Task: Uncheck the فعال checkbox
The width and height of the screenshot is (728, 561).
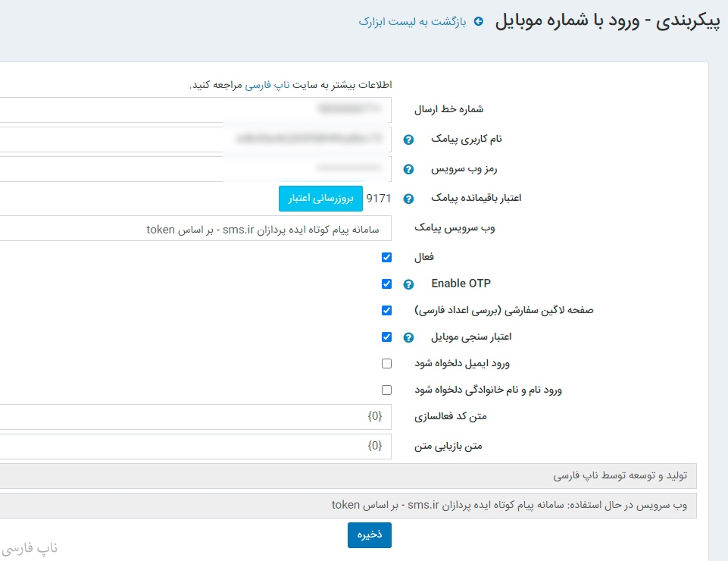Action: [387, 258]
